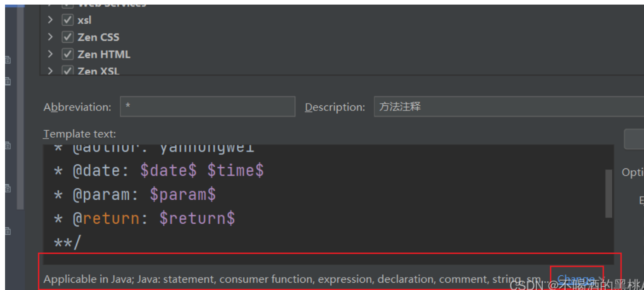Expand the Zen HTML template group

(x=50, y=54)
